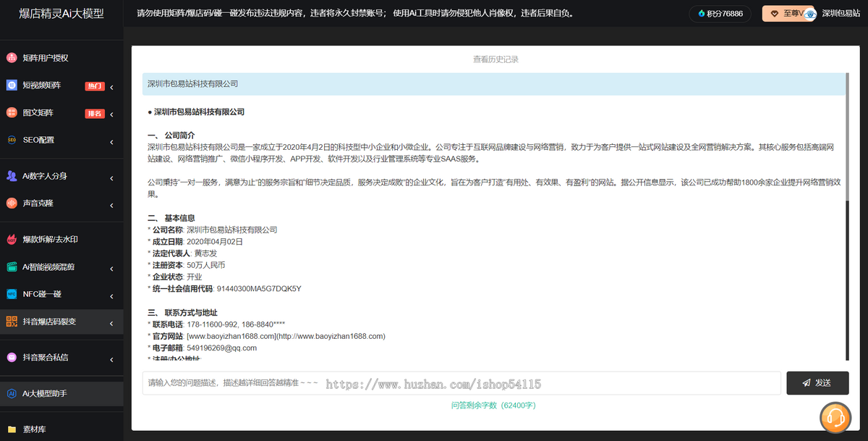Expand the 图文矩阵 submenu chevron
868x441 pixels.
[x=112, y=114]
